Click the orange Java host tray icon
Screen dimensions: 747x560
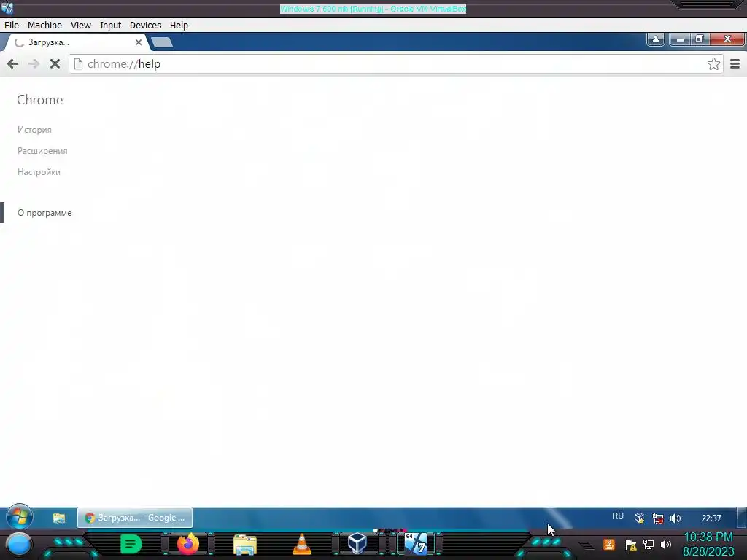tap(609, 545)
